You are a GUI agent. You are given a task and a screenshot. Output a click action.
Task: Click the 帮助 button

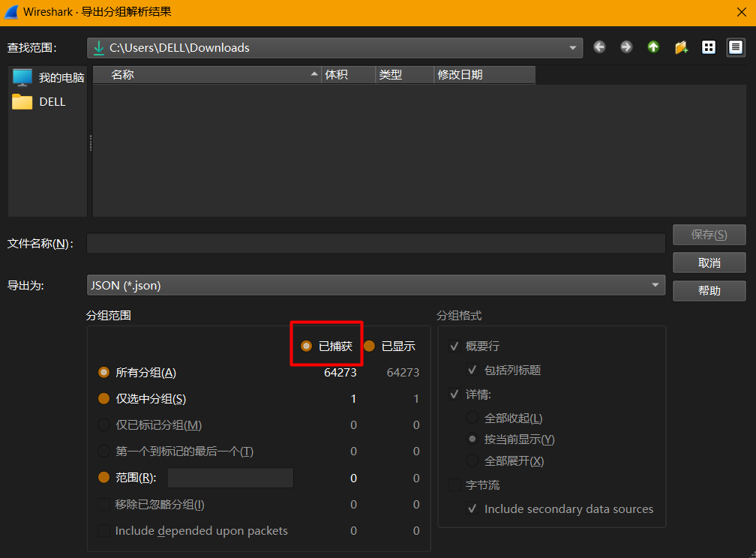[709, 290]
